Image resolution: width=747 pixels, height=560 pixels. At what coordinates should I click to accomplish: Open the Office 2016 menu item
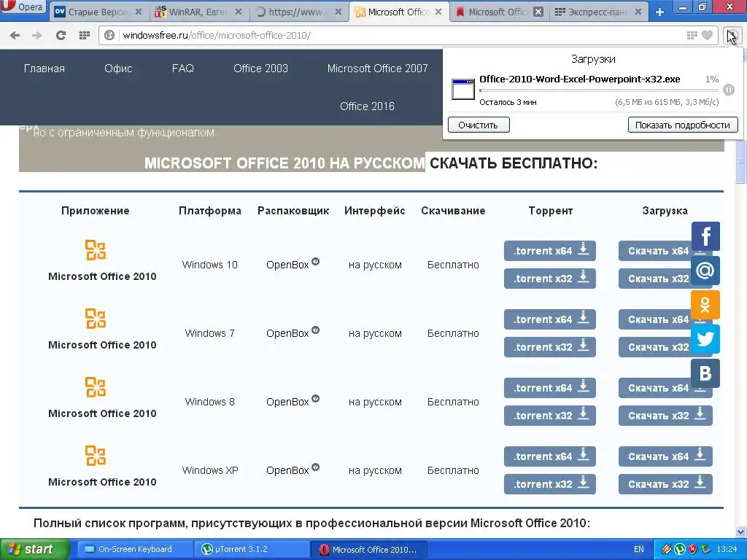tap(368, 106)
